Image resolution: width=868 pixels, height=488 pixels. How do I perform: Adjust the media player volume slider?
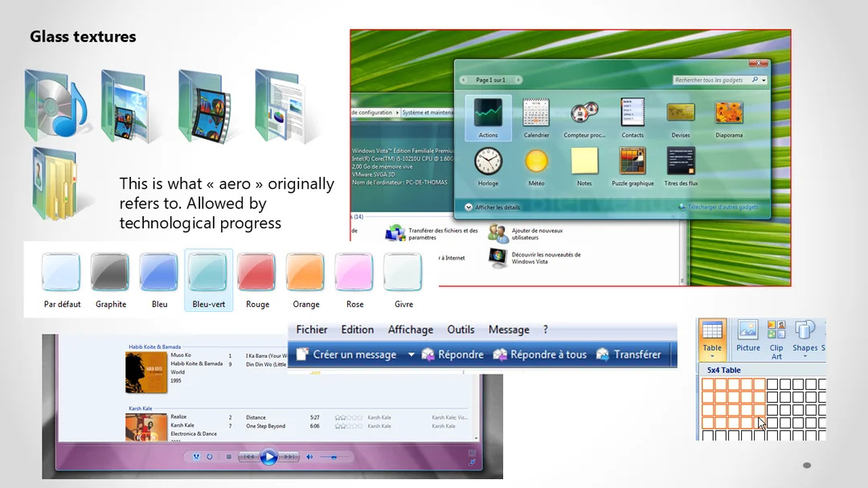pyautogui.click(x=334, y=457)
